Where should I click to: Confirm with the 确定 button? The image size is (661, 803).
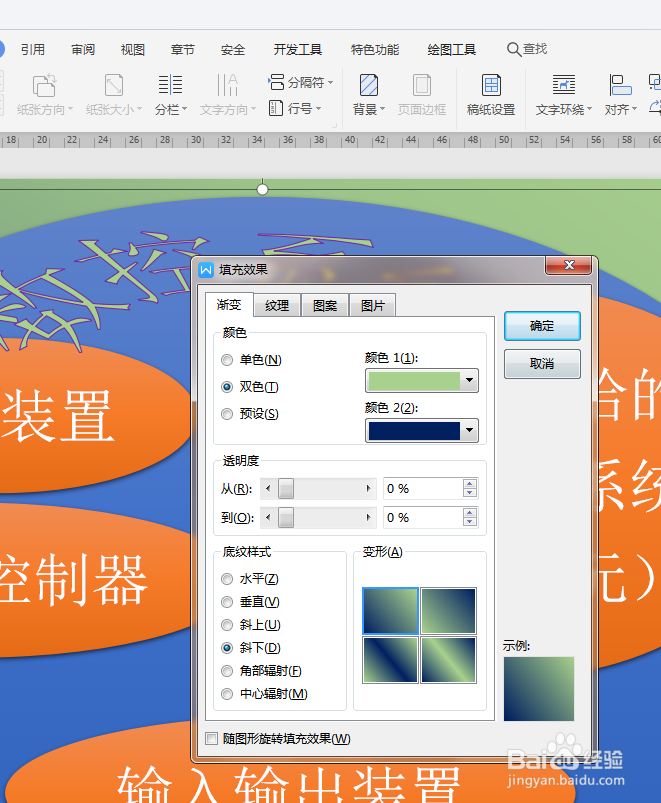click(x=542, y=326)
